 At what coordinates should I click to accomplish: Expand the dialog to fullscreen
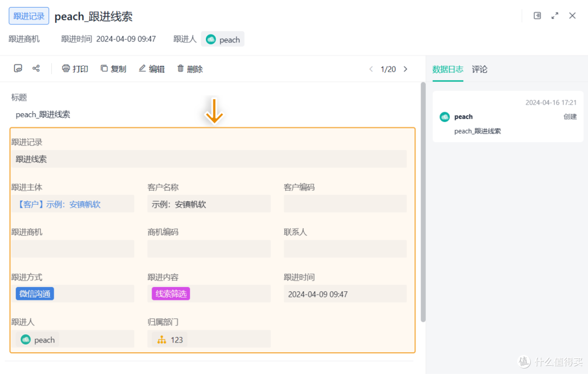tap(555, 15)
